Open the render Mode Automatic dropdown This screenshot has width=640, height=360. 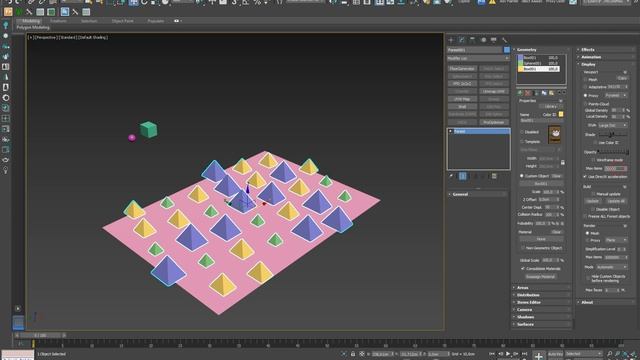pyautogui.click(x=612, y=267)
